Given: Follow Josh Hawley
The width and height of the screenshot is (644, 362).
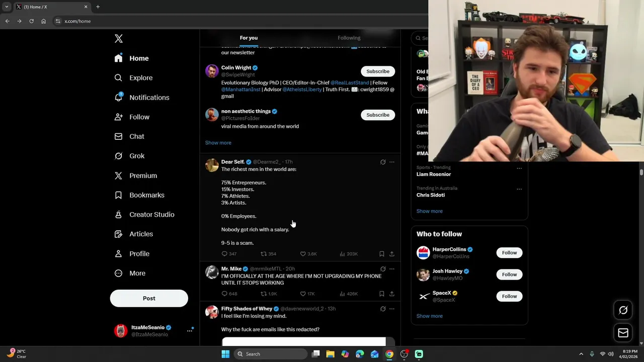Looking at the screenshot, I should click(509, 275).
